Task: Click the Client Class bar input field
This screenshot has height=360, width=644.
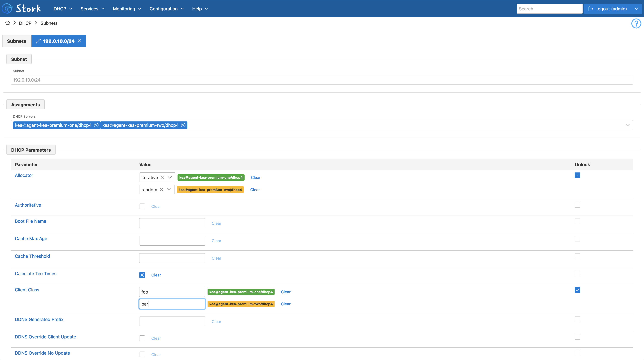Action: (172, 304)
